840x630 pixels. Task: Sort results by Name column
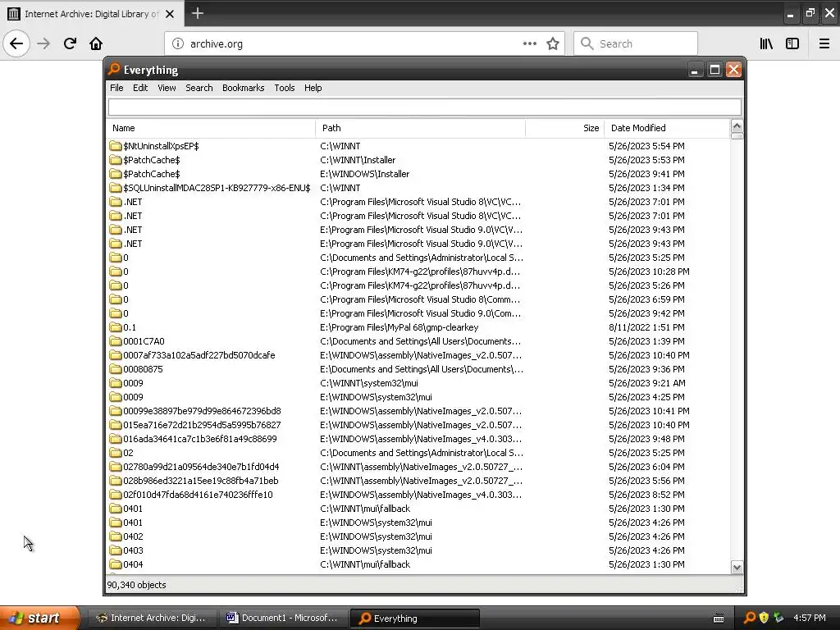point(211,128)
